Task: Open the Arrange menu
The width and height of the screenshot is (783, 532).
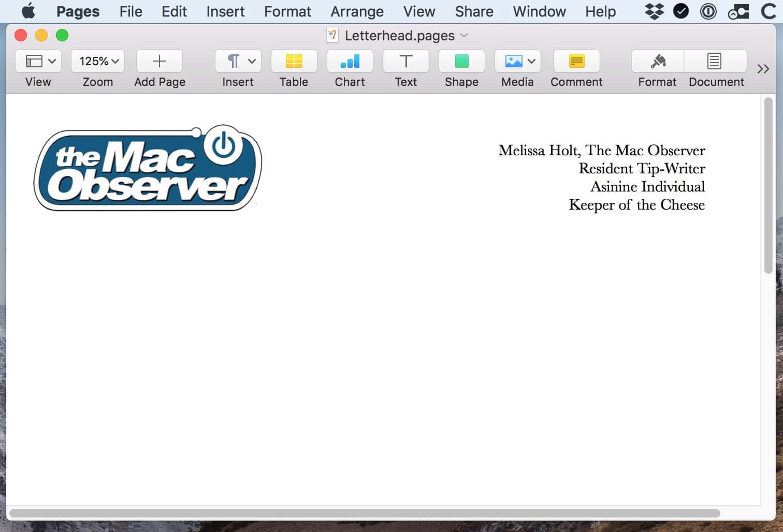Action: [x=357, y=11]
